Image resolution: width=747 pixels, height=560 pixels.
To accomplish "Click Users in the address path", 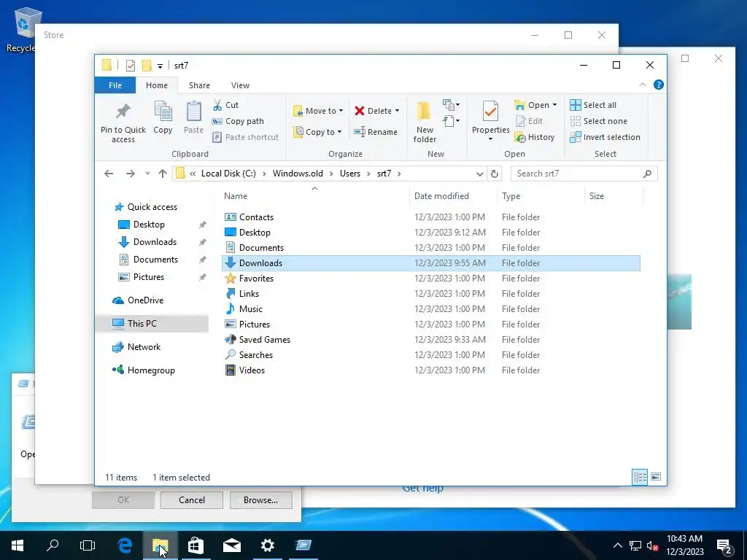I will click(x=349, y=174).
